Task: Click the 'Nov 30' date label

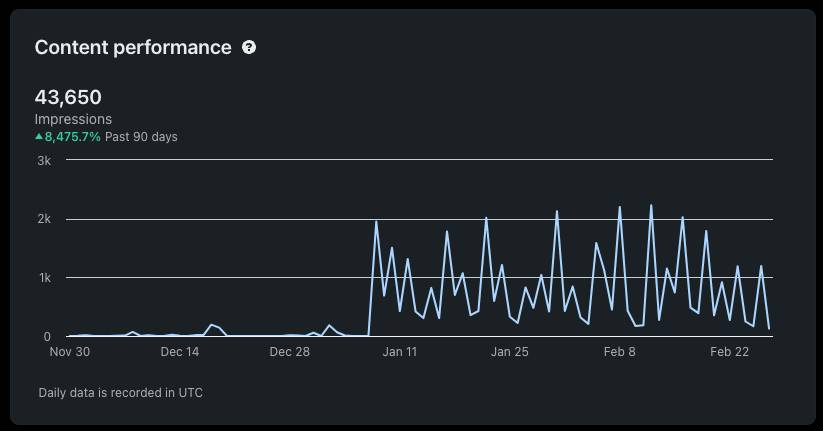Action: (x=70, y=352)
